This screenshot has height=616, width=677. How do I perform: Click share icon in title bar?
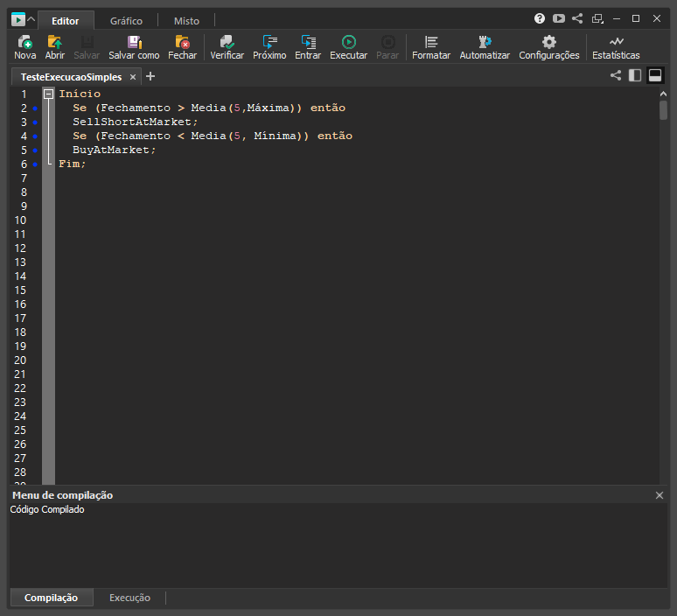(577, 18)
